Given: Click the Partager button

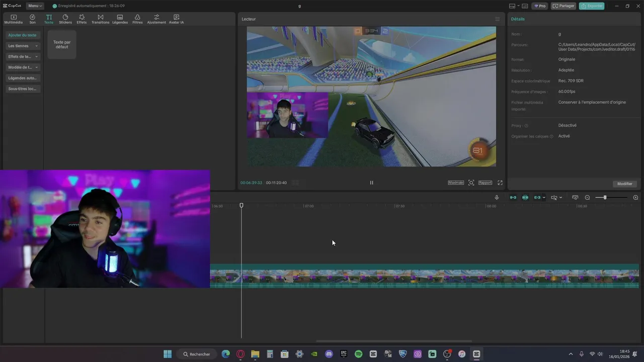Looking at the screenshot, I should pos(564,6).
